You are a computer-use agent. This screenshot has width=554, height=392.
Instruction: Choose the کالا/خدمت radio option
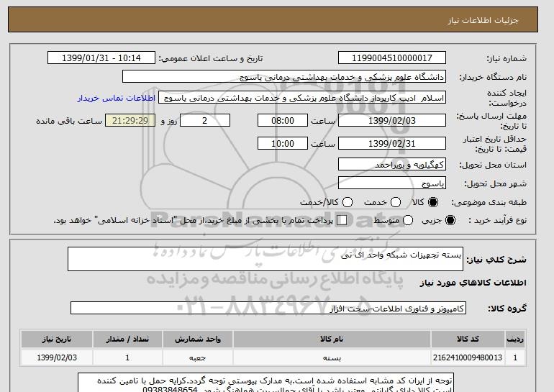click(x=348, y=202)
